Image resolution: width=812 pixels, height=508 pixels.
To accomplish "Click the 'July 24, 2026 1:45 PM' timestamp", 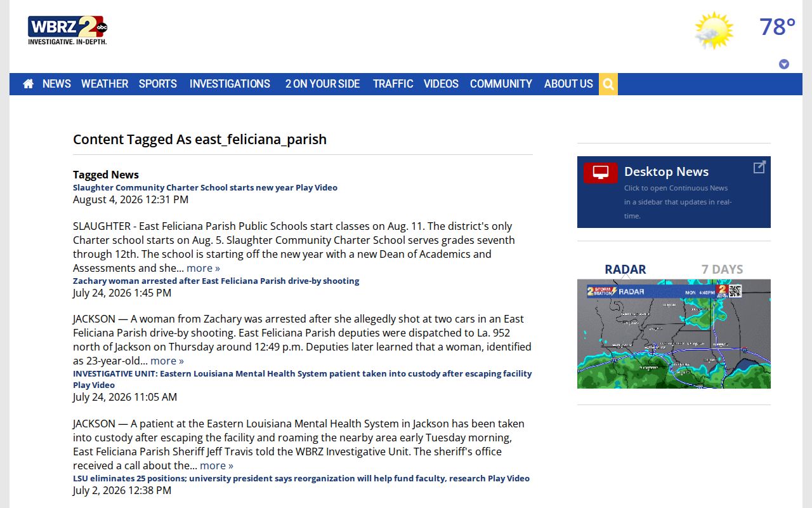I will click(122, 293).
